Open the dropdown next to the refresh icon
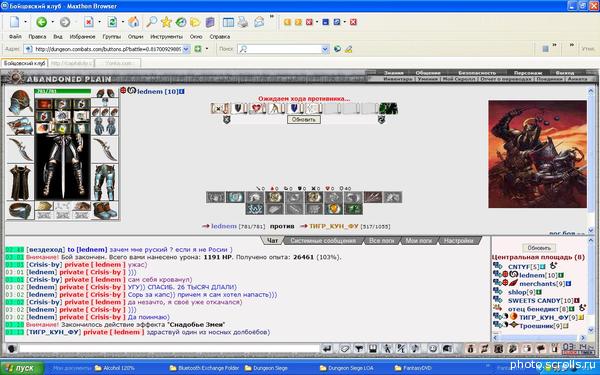Viewport: 600px width, 375px height. pyautogui.click(x=122, y=22)
